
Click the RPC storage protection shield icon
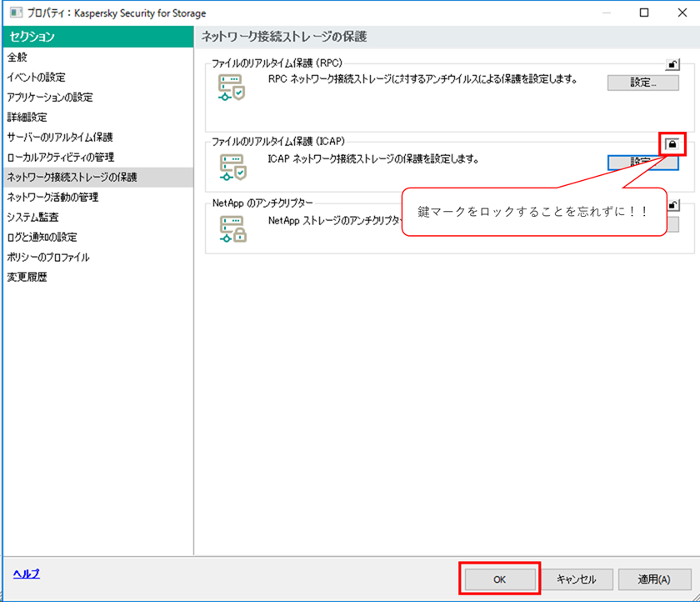(232, 88)
